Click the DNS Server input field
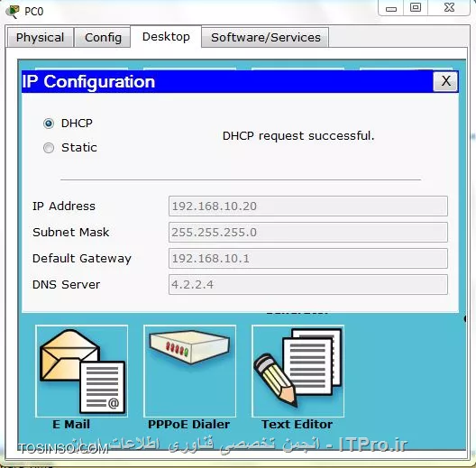The image size is (476, 468). click(308, 285)
